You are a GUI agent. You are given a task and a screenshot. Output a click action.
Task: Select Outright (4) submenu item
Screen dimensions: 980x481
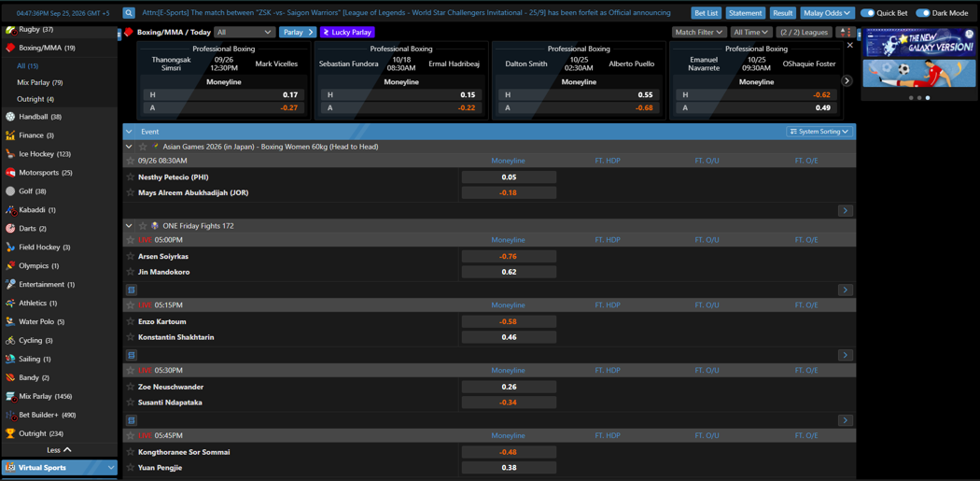point(35,99)
